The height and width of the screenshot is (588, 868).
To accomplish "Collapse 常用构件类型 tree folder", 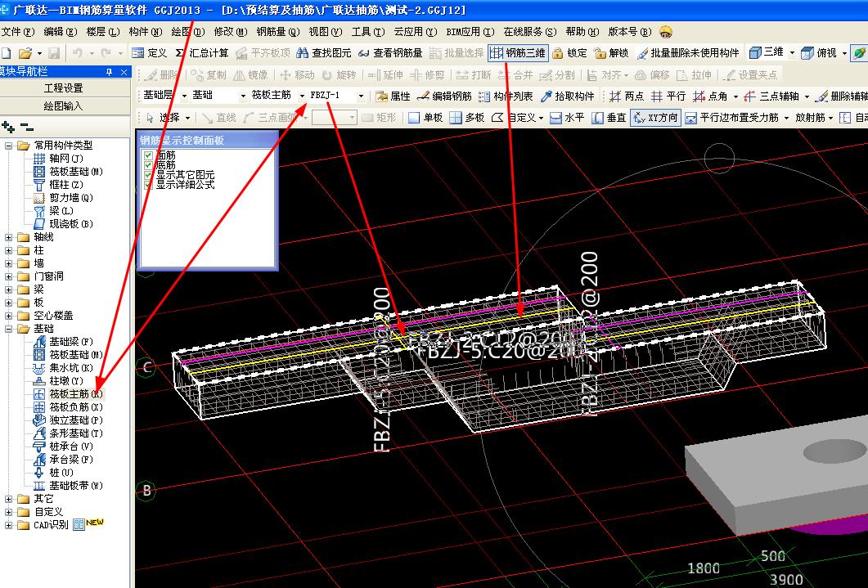I will coord(8,146).
